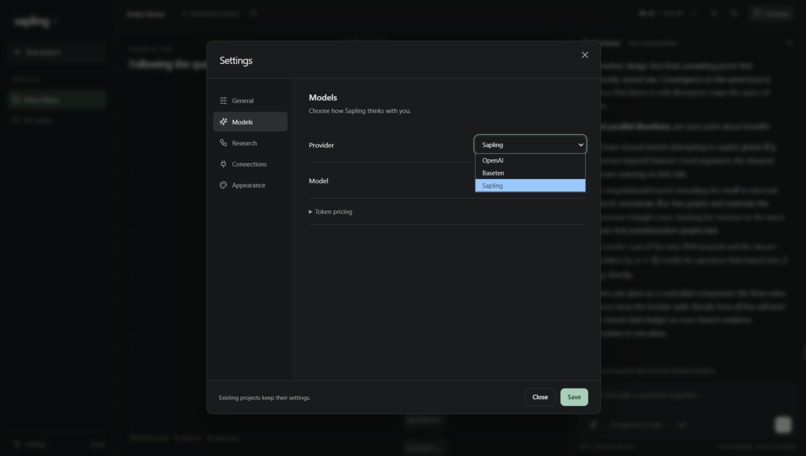Screen dimensions: 806x456
Task: Click the Models sparkle icon
Action: click(223, 122)
